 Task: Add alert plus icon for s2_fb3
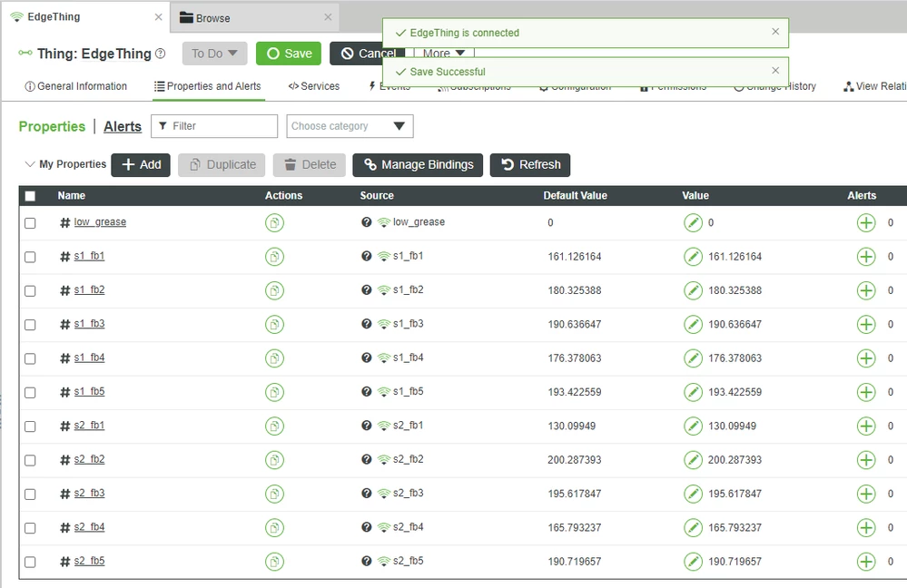[866, 494]
